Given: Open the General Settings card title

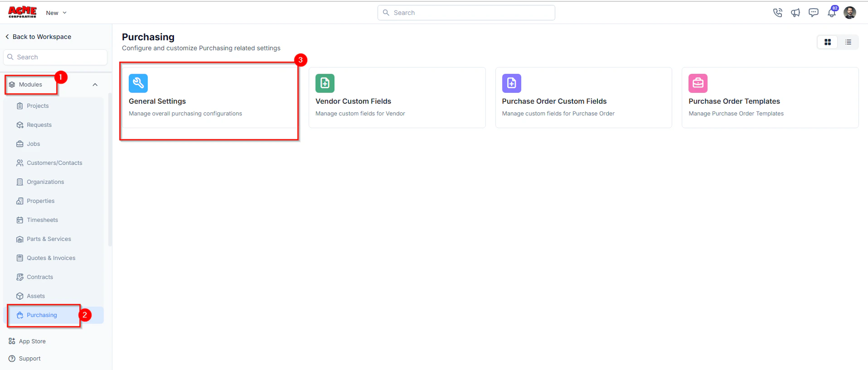Looking at the screenshot, I should point(157,101).
